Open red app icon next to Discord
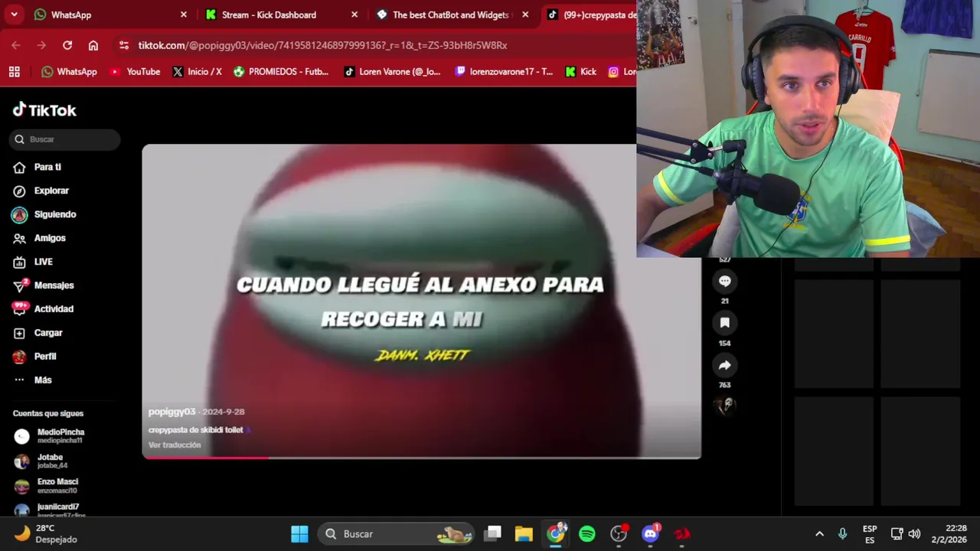 tap(681, 534)
